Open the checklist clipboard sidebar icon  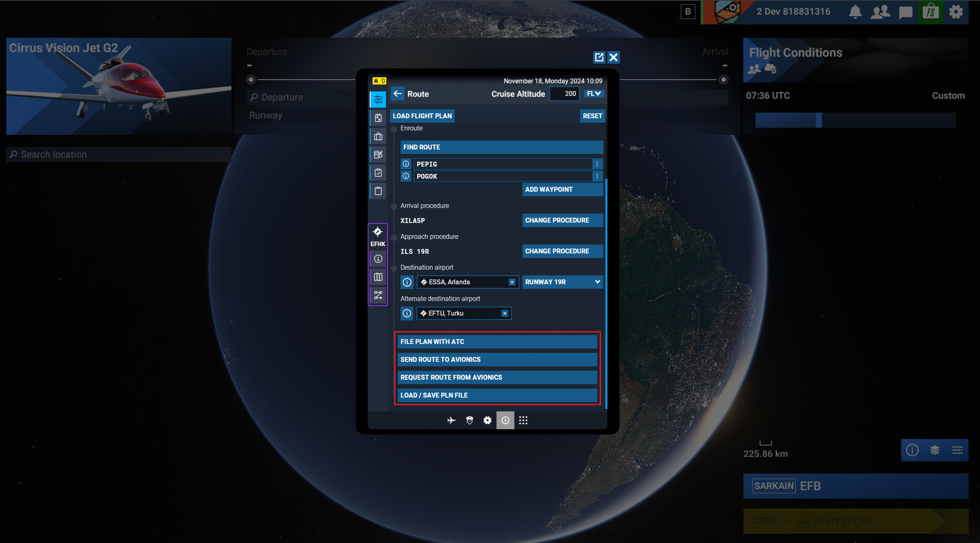(378, 173)
